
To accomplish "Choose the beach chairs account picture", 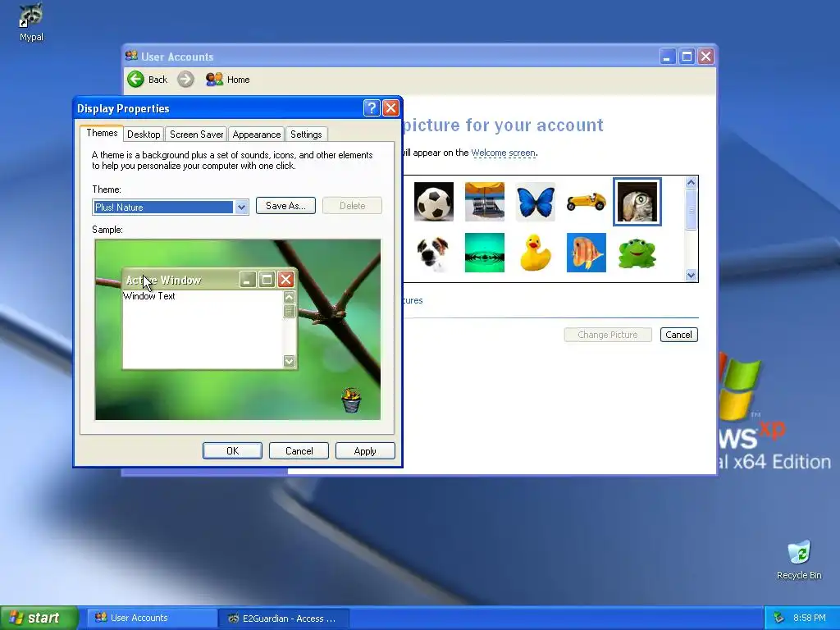I will [x=484, y=202].
